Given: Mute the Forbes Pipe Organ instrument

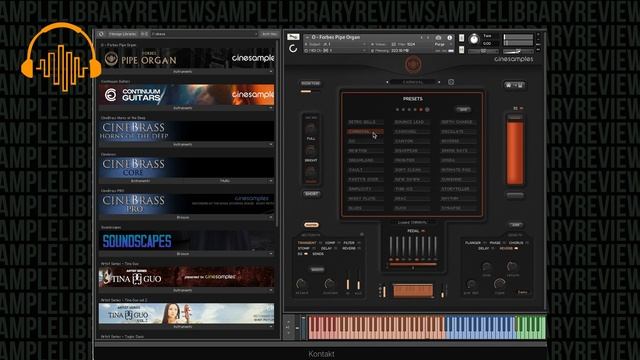Looking at the screenshot, I should (x=462, y=50).
